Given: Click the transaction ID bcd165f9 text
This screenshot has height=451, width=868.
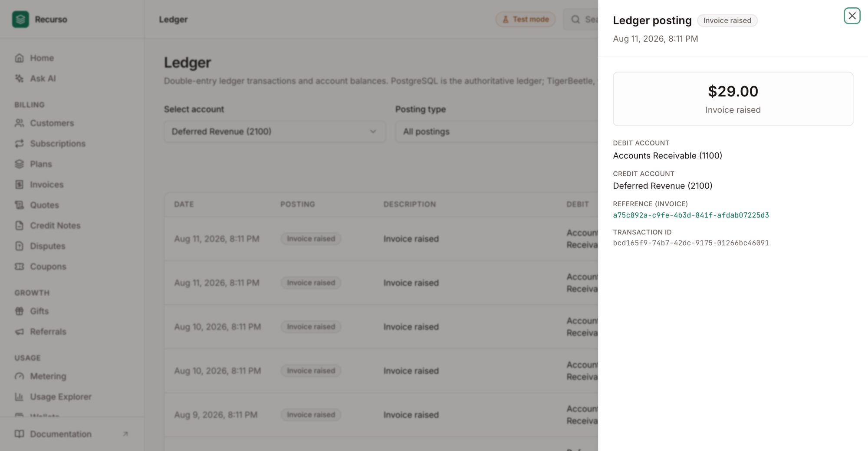Looking at the screenshot, I should [691, 243].
